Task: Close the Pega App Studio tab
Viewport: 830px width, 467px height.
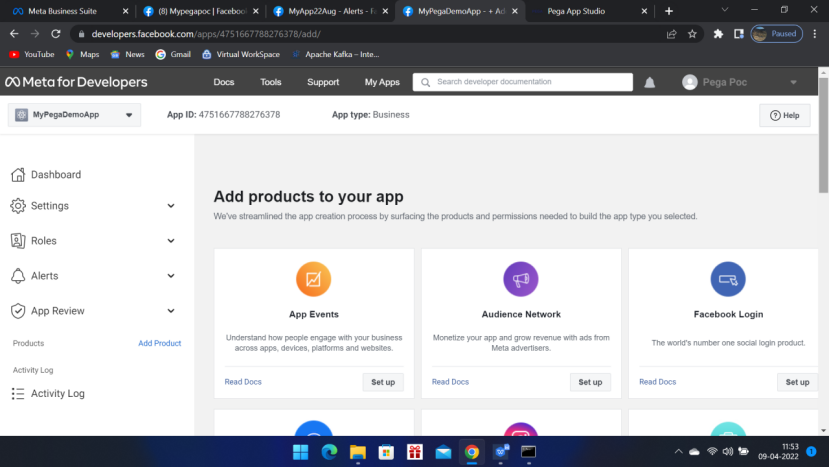Action: [644, 11]
